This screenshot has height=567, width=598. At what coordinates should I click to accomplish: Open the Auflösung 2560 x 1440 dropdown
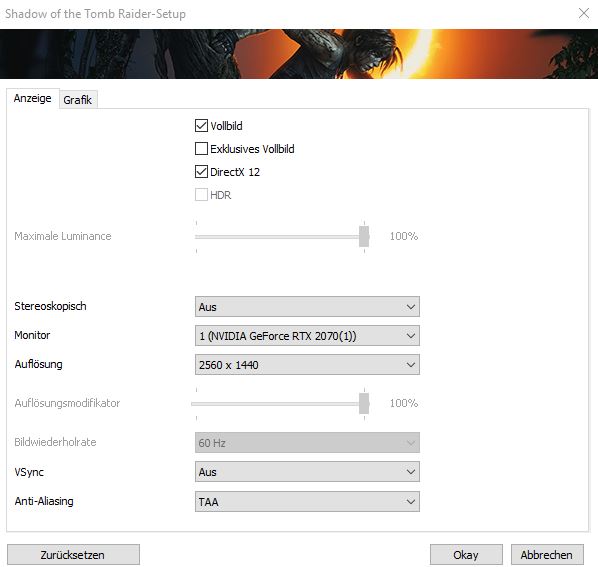tap(307, 365)
